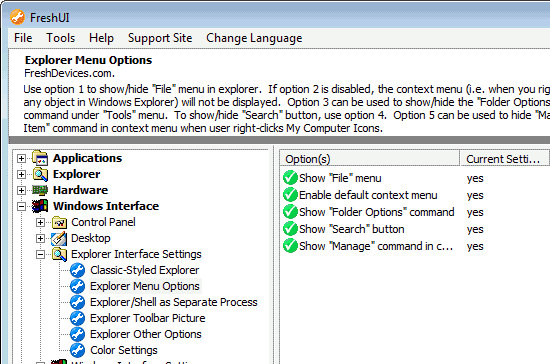Toggle green check for Show "Search" button

(x=290, y=229)
